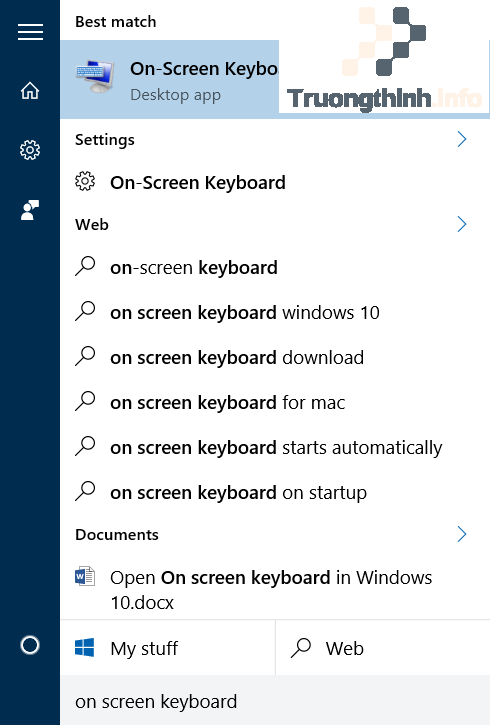Select gear icon beside On-Screen Keyboard setting

[85, 181]
